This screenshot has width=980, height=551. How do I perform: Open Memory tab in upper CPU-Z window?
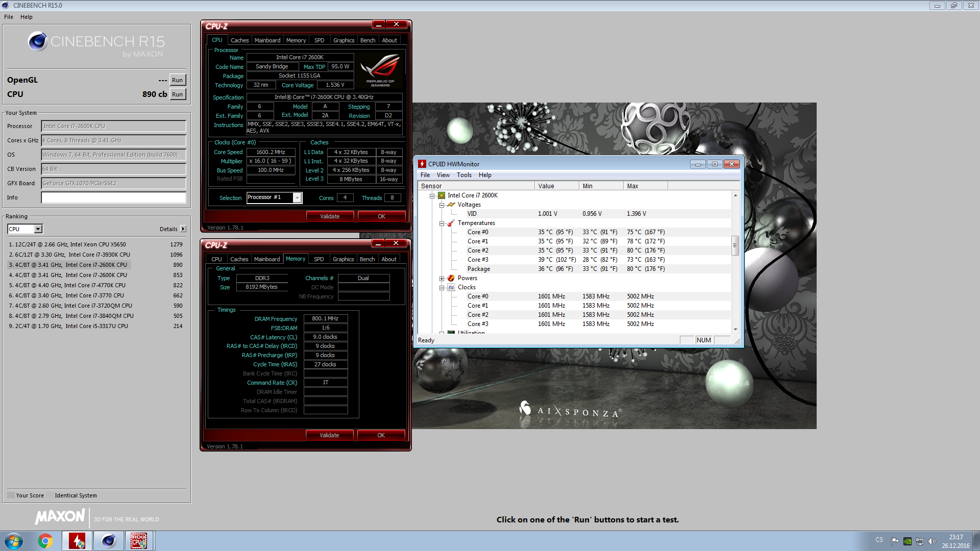coord(296,40)
